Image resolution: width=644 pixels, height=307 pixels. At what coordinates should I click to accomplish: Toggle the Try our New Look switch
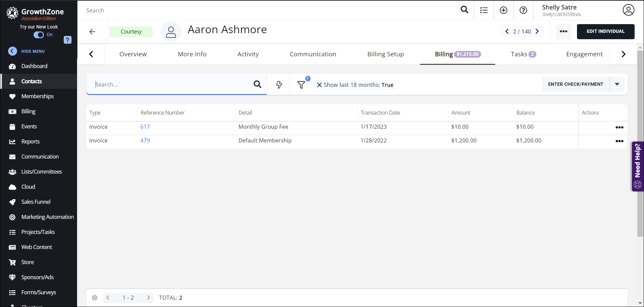[x=39, y=35]
